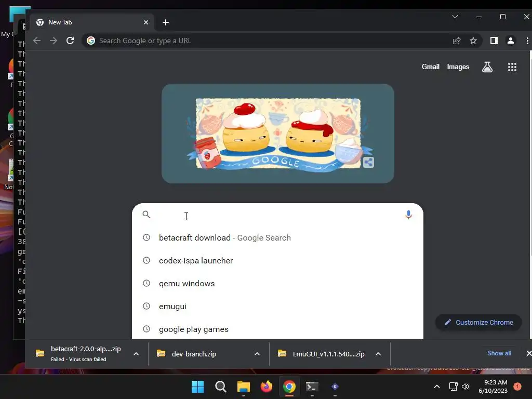The width and height of the screenshot is (532, 399).
Task: Select the New Tab tab
Action: pos(92,22)
